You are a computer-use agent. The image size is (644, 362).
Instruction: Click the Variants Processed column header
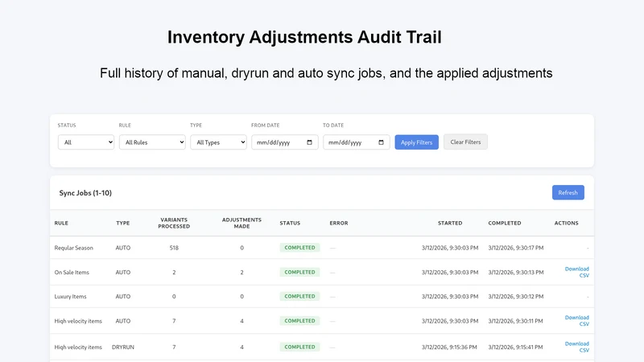pyautogui.click(x=174, y=224)
